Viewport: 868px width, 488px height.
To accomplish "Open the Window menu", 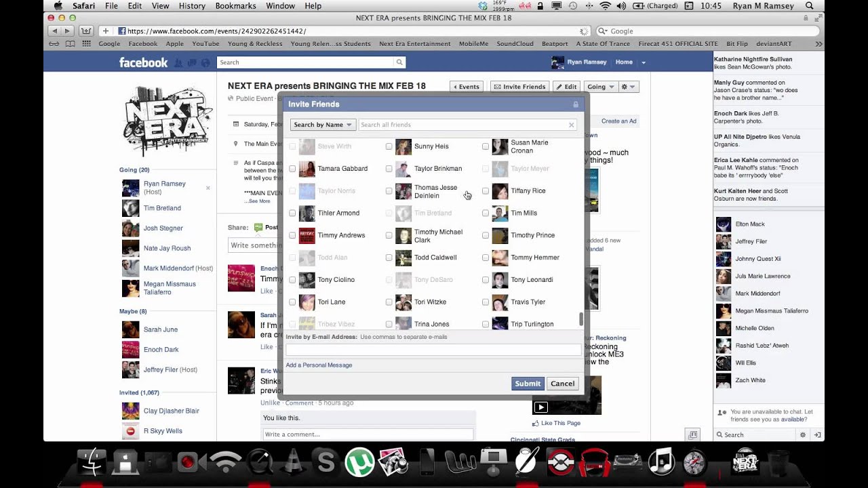I will pyautogui.click(x=280, y=6).
